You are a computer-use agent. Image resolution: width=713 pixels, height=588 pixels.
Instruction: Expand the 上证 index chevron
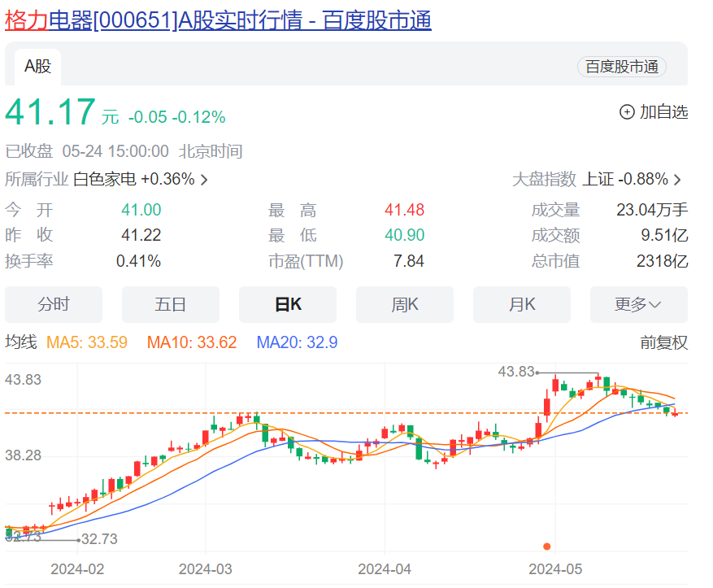[x=677, y=180]
